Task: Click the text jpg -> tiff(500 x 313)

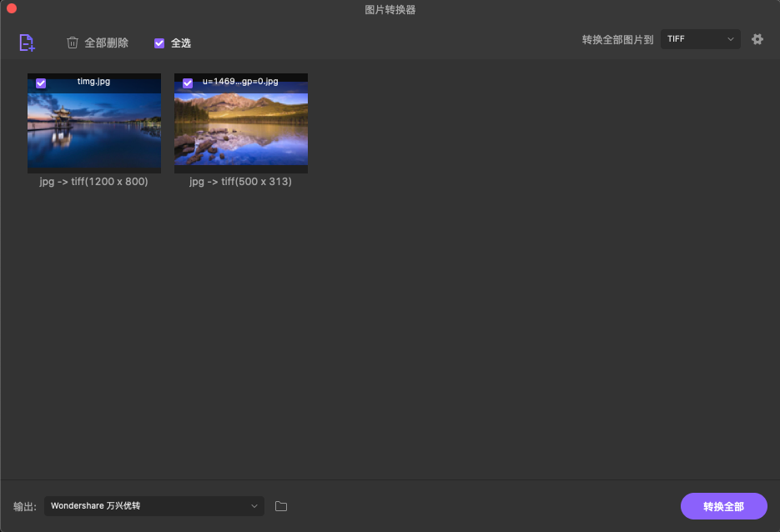Action: [241, 182]
